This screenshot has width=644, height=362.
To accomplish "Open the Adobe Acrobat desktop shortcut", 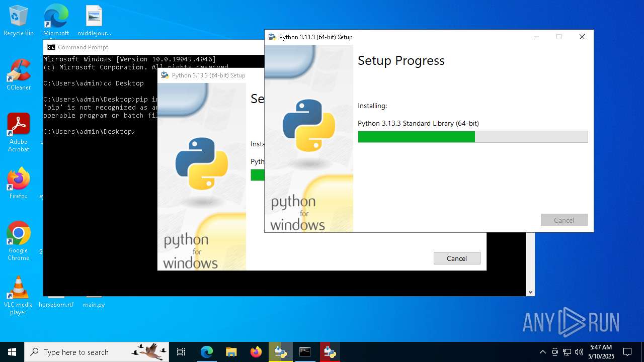I will coord(19,132).
